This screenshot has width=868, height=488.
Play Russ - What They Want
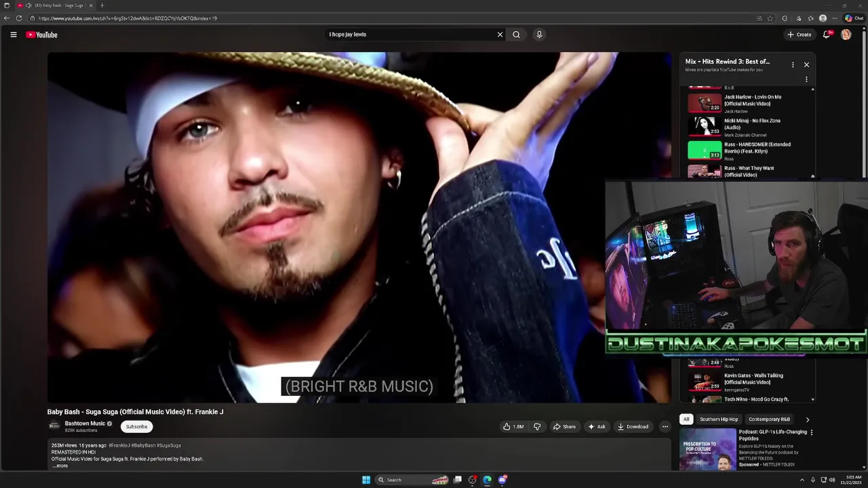(749, 171)
